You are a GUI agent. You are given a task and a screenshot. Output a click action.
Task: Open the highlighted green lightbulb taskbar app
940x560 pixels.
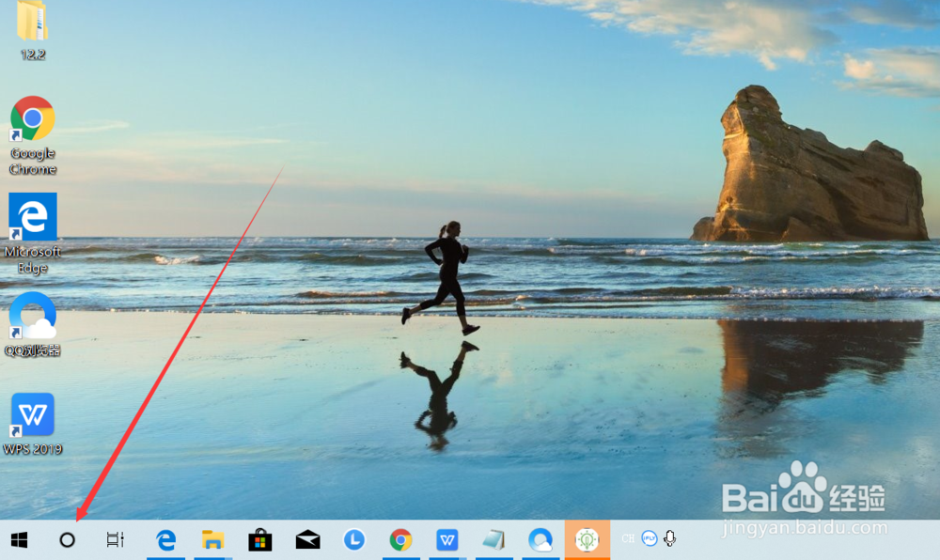(587, 539)
